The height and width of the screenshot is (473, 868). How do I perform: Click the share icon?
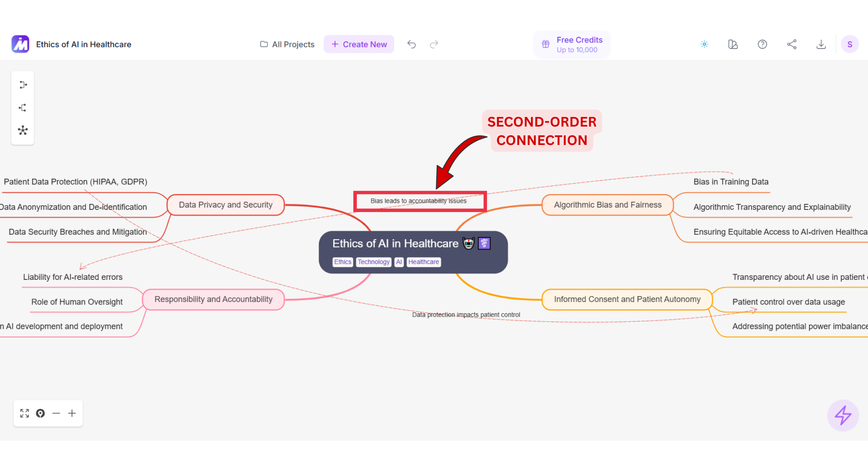(x=792, y=44)
